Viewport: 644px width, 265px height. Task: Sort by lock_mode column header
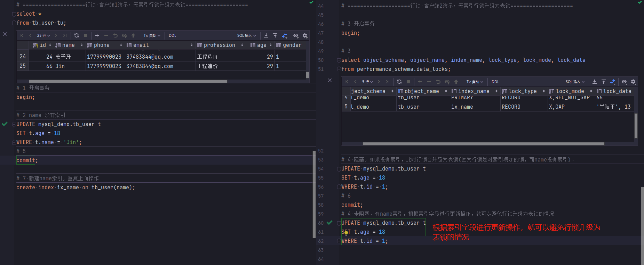pyautogui.click(x=571, y=91)
